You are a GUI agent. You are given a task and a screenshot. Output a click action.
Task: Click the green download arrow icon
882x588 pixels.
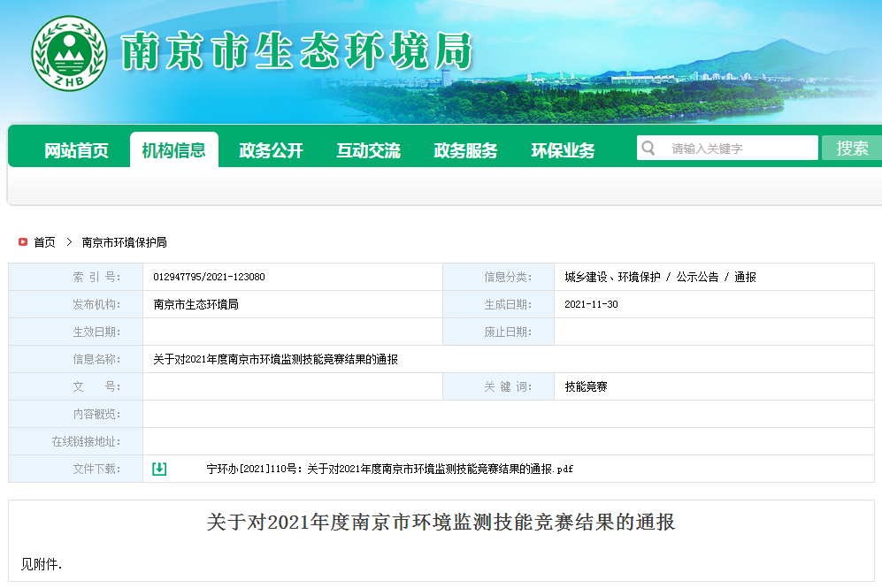[159, 469]
